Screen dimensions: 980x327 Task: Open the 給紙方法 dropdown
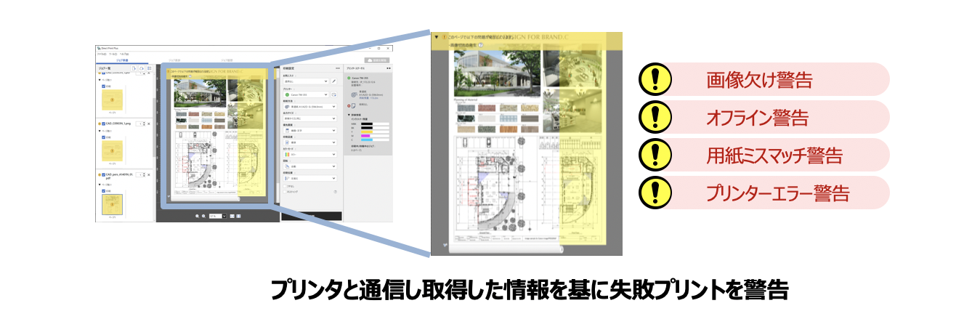click(x=312, y=107)
